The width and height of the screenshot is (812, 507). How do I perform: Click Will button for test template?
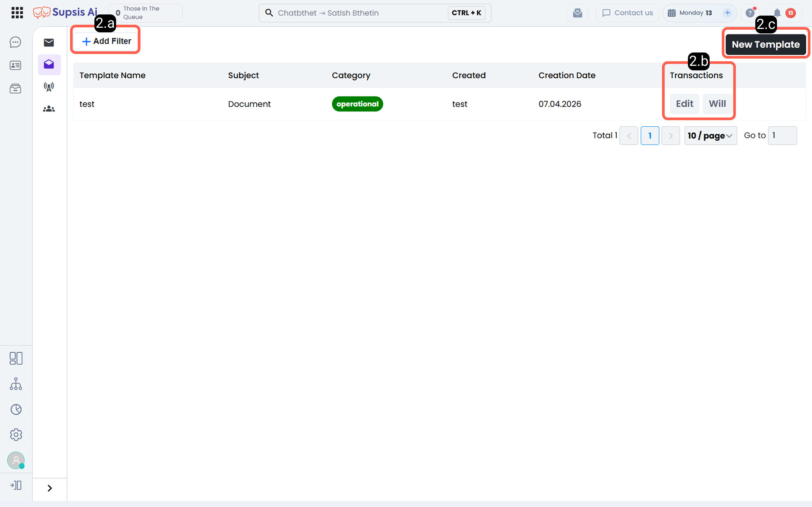coord(717,104)
